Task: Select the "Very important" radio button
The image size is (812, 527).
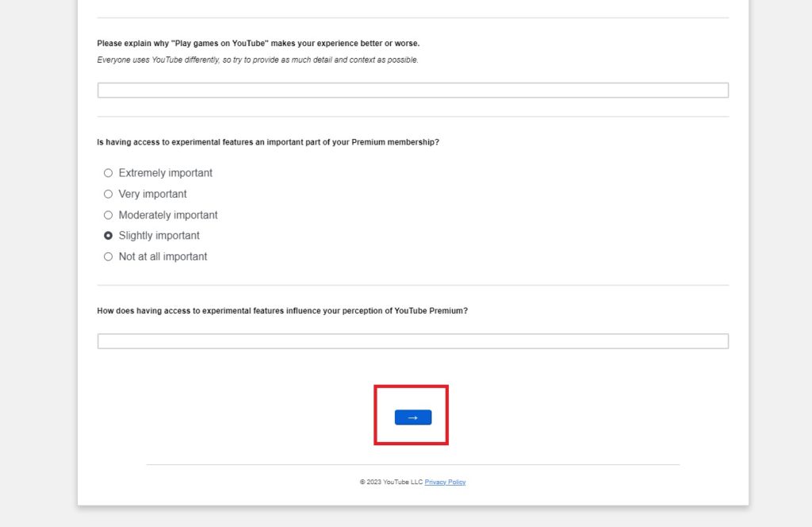Action: pos(108,194)
